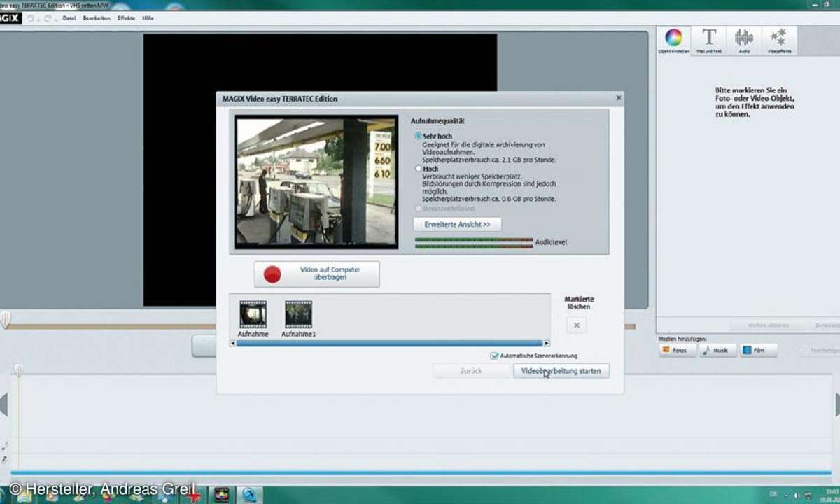This screenshot has height=504, width=840.
Task: Select Sehr hoch recording quality
Action: click(x=419, y=136)
